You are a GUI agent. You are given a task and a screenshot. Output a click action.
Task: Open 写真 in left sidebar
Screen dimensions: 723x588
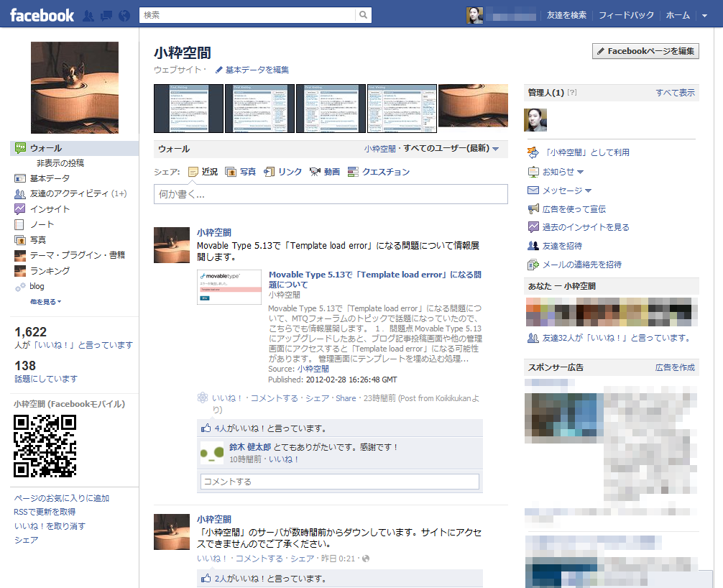38,240
